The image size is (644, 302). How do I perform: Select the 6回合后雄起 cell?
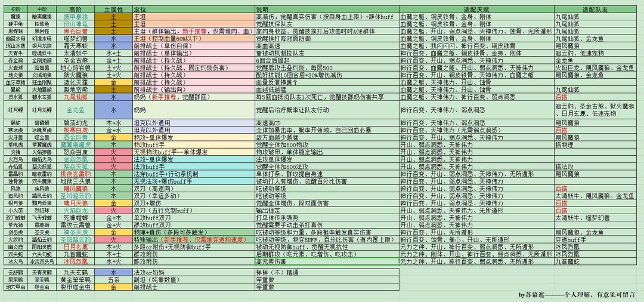(x=327, y=60)
